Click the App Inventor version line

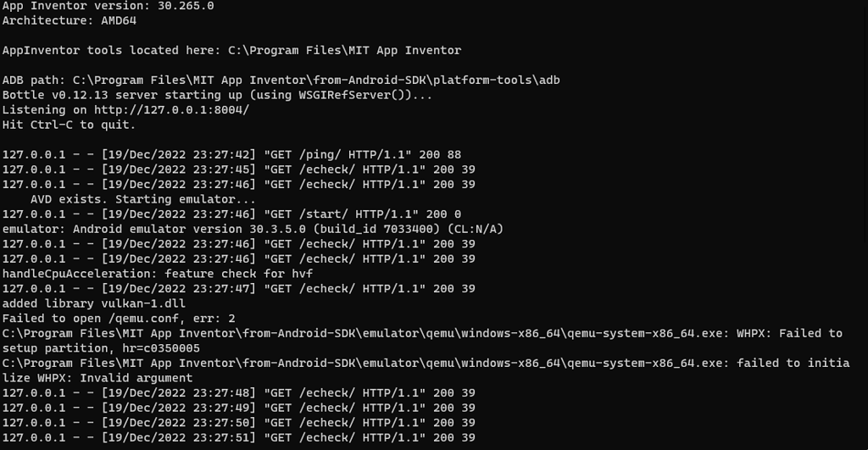tap(108, 6)
